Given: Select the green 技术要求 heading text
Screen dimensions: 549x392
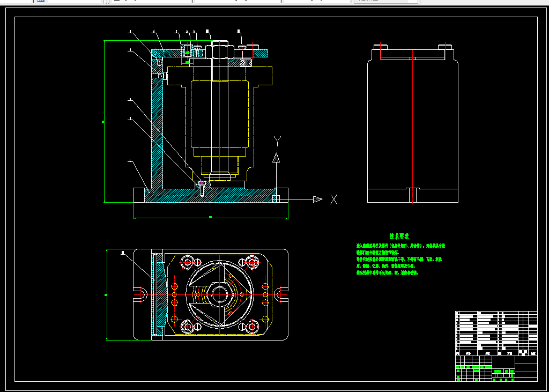Looking at the screenshot, I should pos(399,236).
